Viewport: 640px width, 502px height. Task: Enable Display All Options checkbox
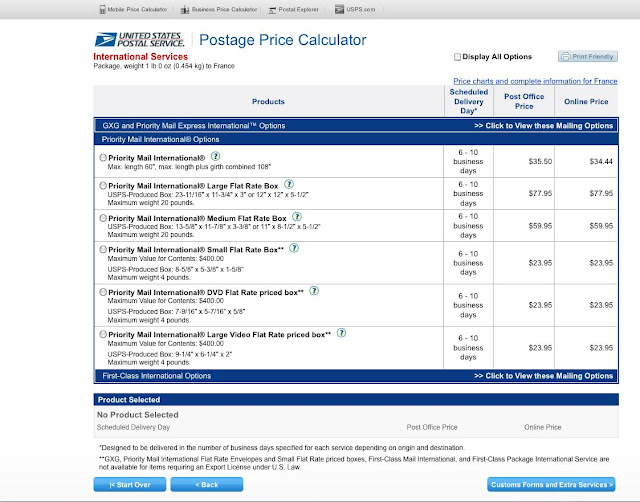457,57
